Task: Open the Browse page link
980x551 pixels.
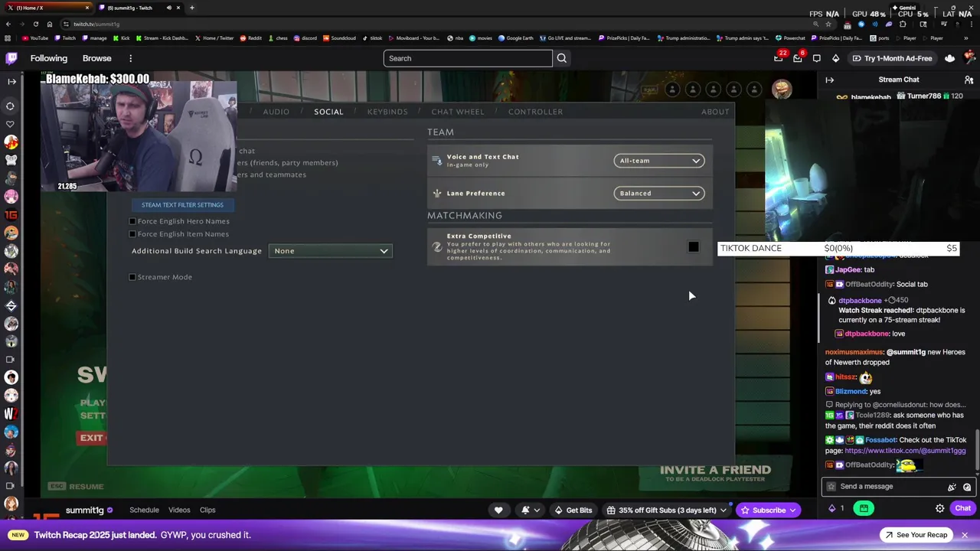Action: coord(96,58)
